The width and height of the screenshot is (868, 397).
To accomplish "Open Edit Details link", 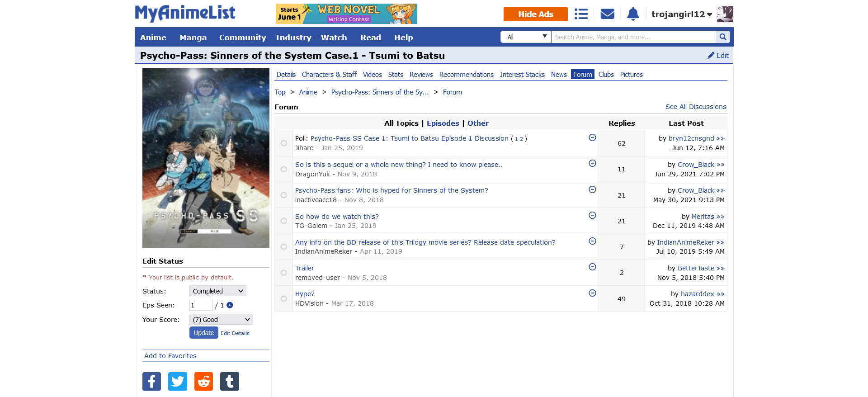I will point(235,333).
